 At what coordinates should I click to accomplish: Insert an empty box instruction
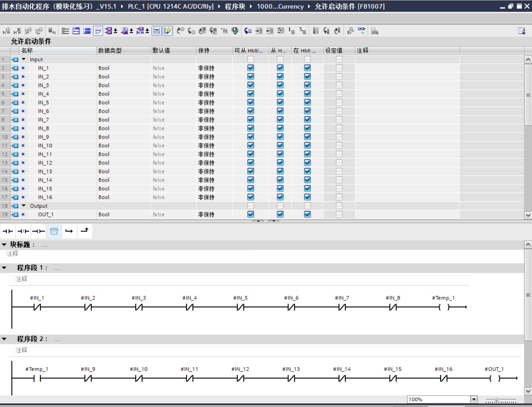click(54, 231)
